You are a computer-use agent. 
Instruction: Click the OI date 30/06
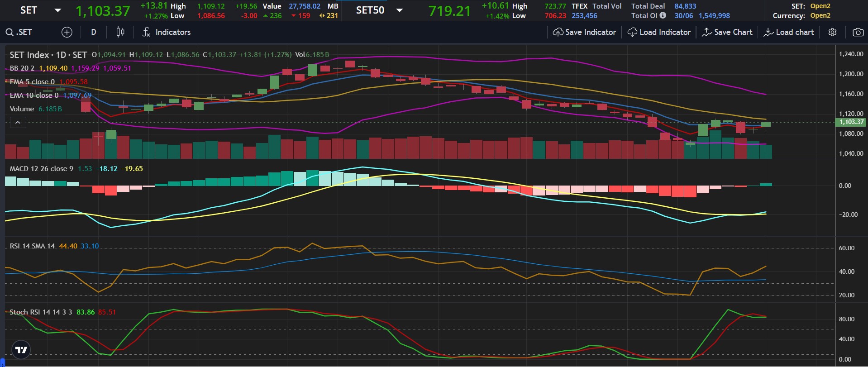tap(683, 16)
